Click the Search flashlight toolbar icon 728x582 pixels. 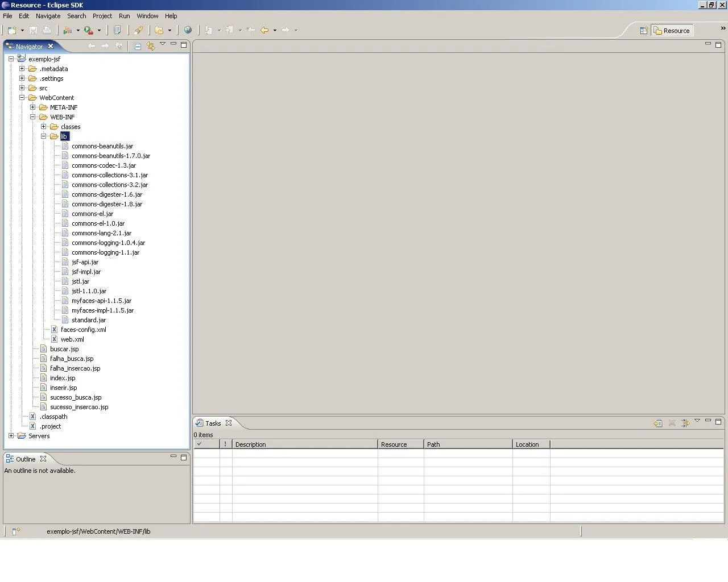click(138, 30)
